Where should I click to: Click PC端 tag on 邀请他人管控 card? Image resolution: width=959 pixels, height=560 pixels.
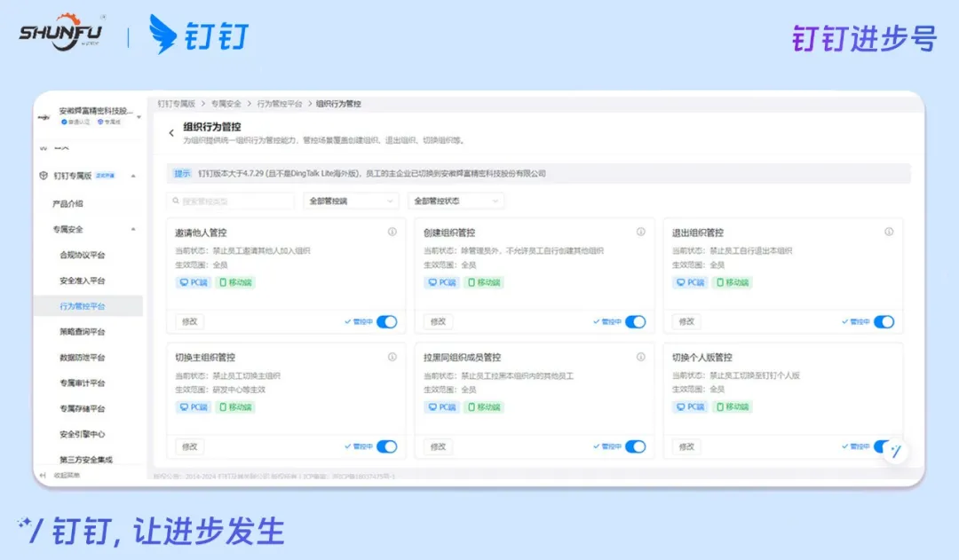pos(194,282)
